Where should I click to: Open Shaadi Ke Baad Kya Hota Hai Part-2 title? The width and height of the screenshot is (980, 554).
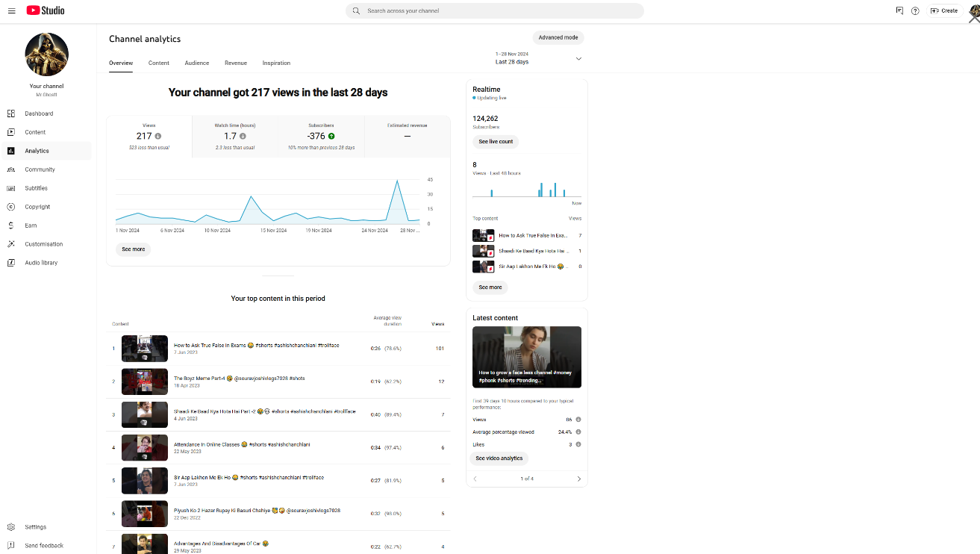pos(265,411)
